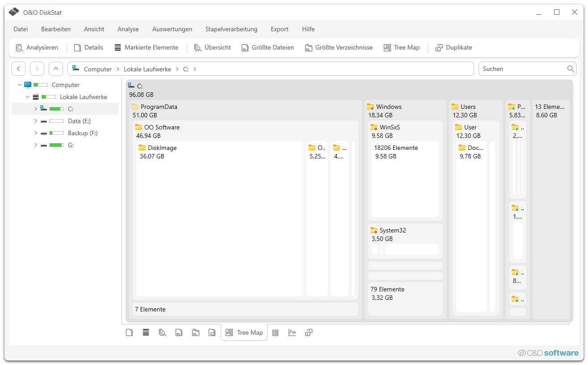
Task: Open the Hilfe menu
Action: click(308, 29)
